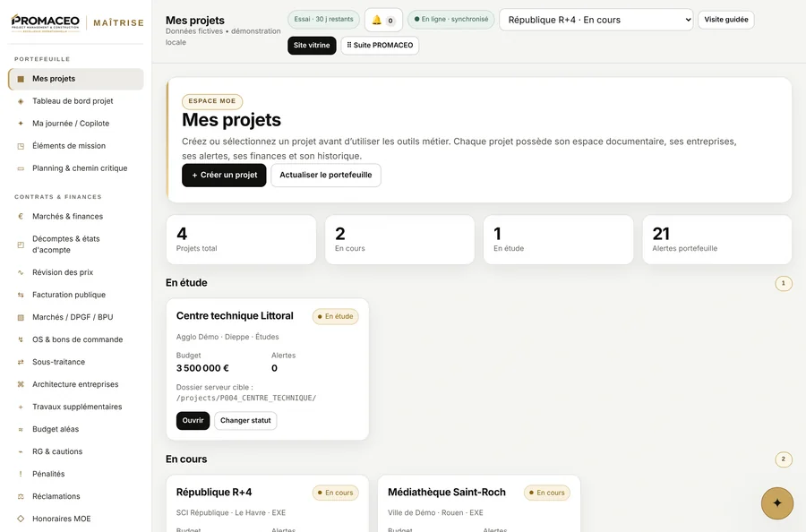Click the Éléments de mission icon

pos(21,146)
